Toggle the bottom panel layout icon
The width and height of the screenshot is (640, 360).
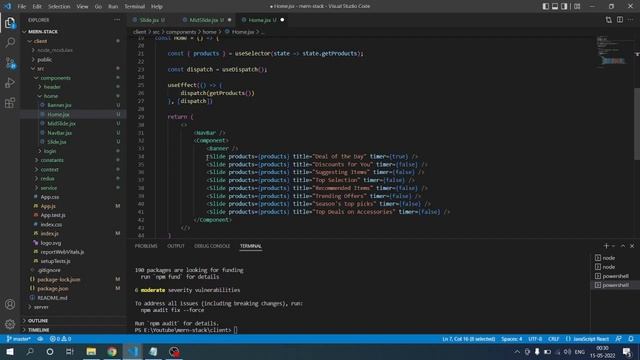point(555,6)
